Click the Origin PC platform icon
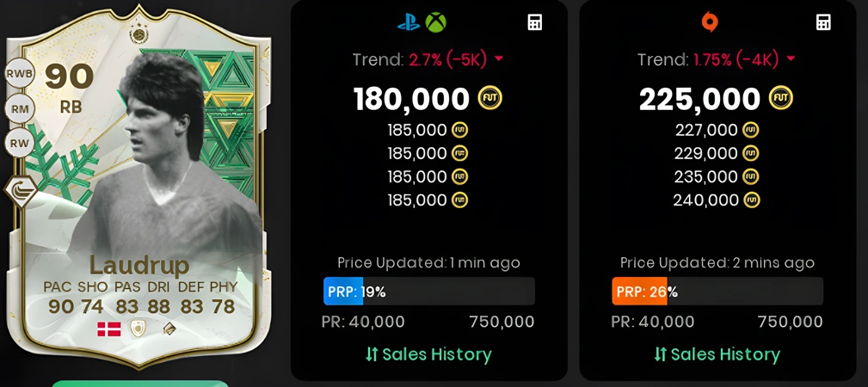Screen dimensions: 868x387 click(x=709, y=22)
